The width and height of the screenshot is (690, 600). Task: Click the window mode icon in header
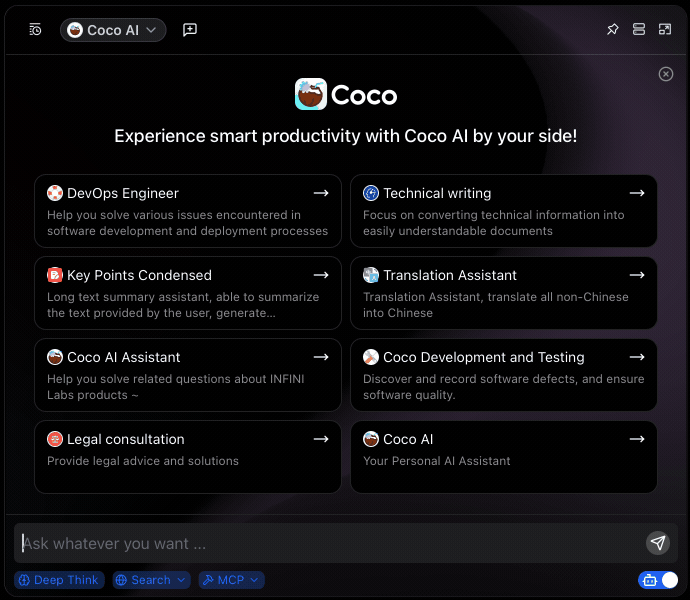[665, 29]
